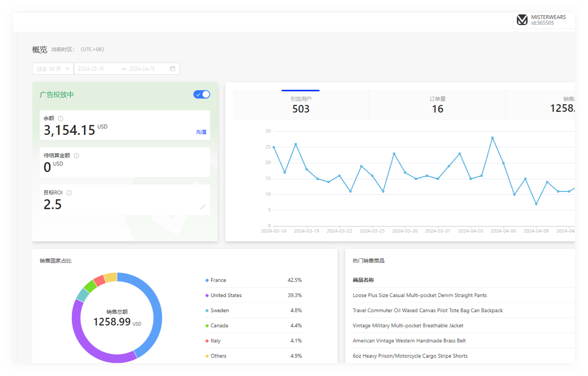Click the chart peak data point at 28
Image resolution: width=588 pixels, height=376 pixels.
(492, 138)
